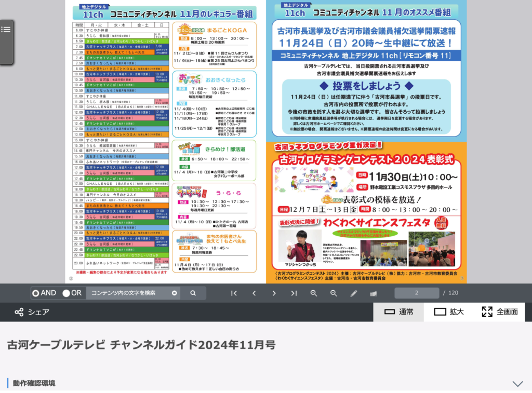Click the う・ら・ら program heading

click(x=229, y=193)
